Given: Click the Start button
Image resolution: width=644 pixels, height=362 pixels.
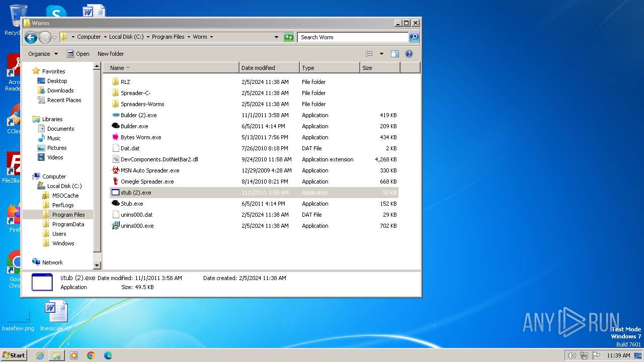Looking at the screenshot, I should tap(14, 355).
